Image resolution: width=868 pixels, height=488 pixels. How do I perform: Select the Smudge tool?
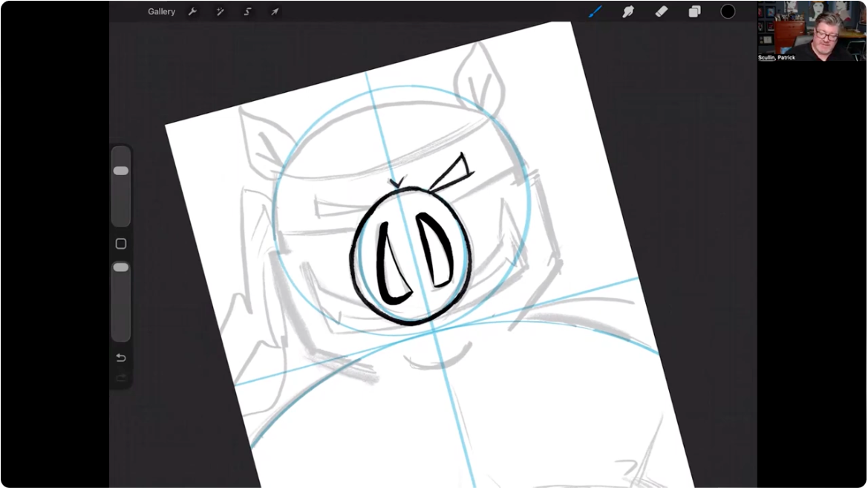tap(627, 12)
